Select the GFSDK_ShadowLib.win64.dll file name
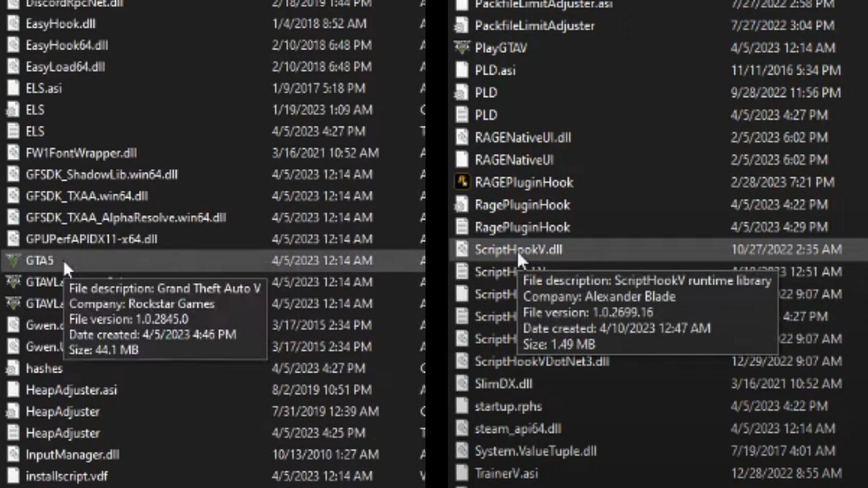The image size is (868, 488). tap(102, 174)
